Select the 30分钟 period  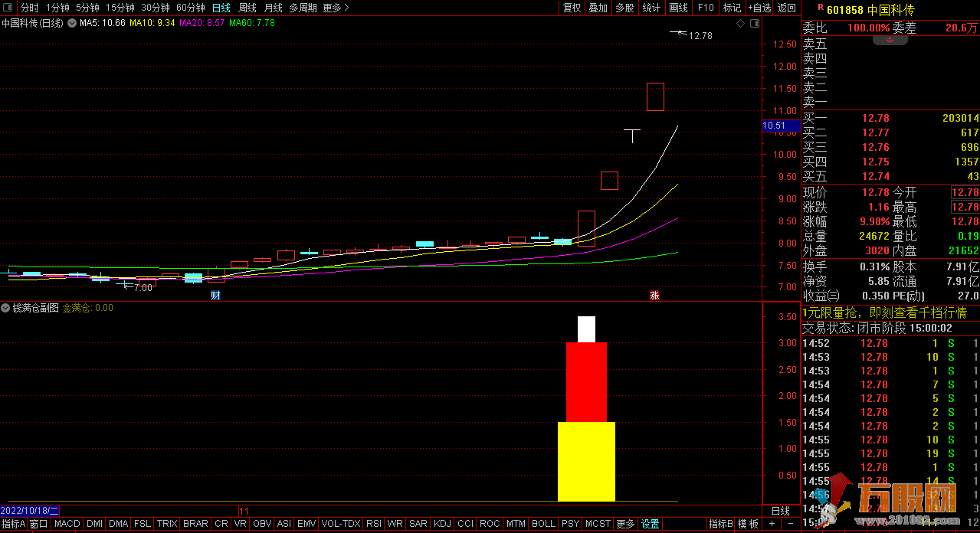(156, 8)
